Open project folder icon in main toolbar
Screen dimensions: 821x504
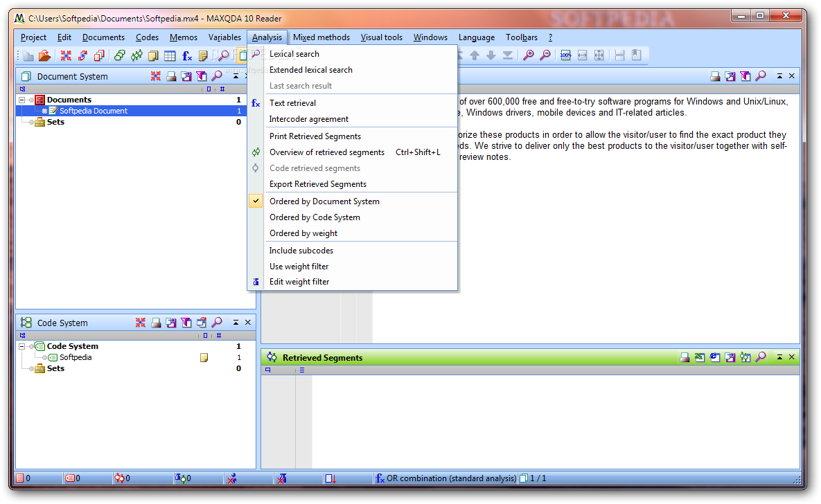click(x=45, y=55)
